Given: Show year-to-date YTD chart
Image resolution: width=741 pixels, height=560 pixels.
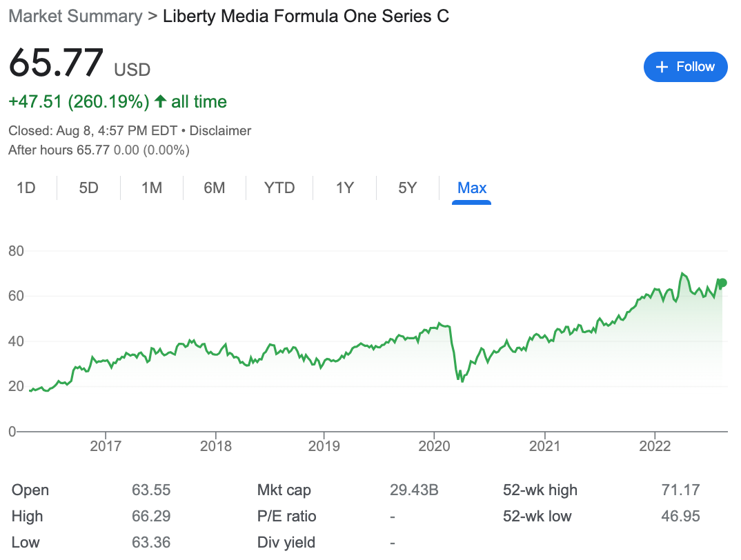Looking at the screenshot, I should 279,188.
